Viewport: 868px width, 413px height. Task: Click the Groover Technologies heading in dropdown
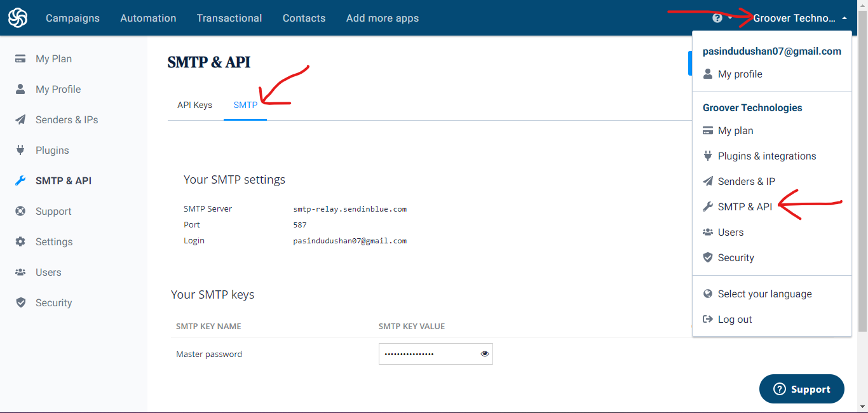[752, 107]
